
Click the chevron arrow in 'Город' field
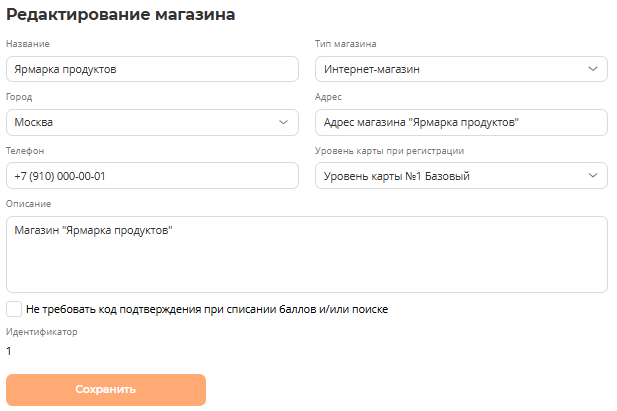(284, 122)
